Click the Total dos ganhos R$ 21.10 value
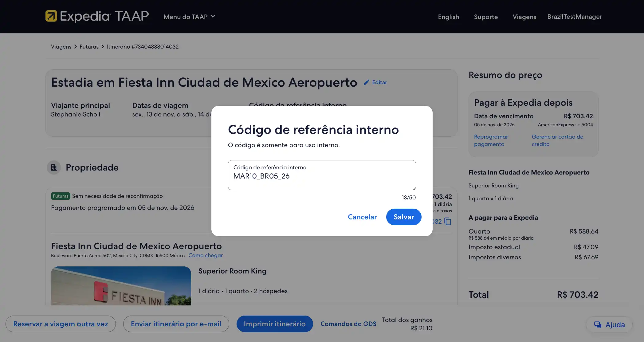This screenshot has height=342, width=644. click(421, 328)
